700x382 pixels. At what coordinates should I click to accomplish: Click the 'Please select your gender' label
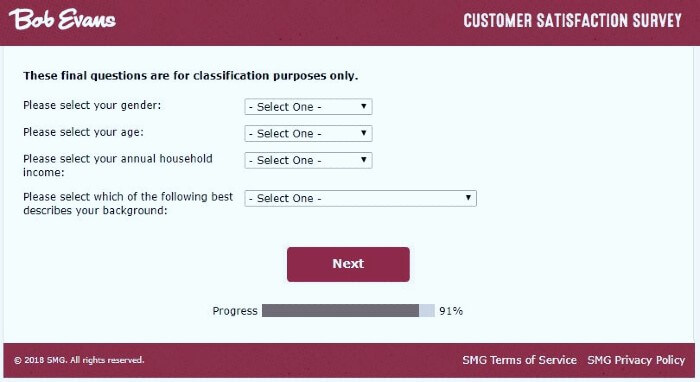tap(92, 106)
